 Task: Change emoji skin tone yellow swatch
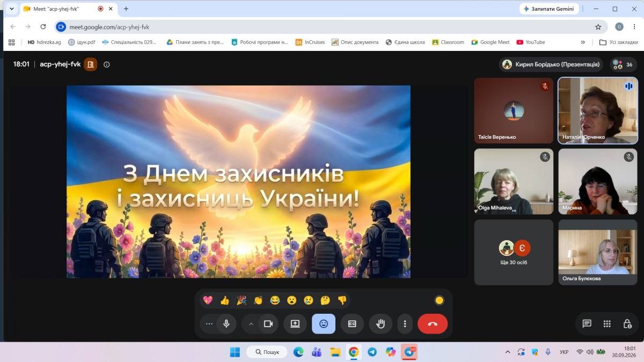click(x=440, y=300)
